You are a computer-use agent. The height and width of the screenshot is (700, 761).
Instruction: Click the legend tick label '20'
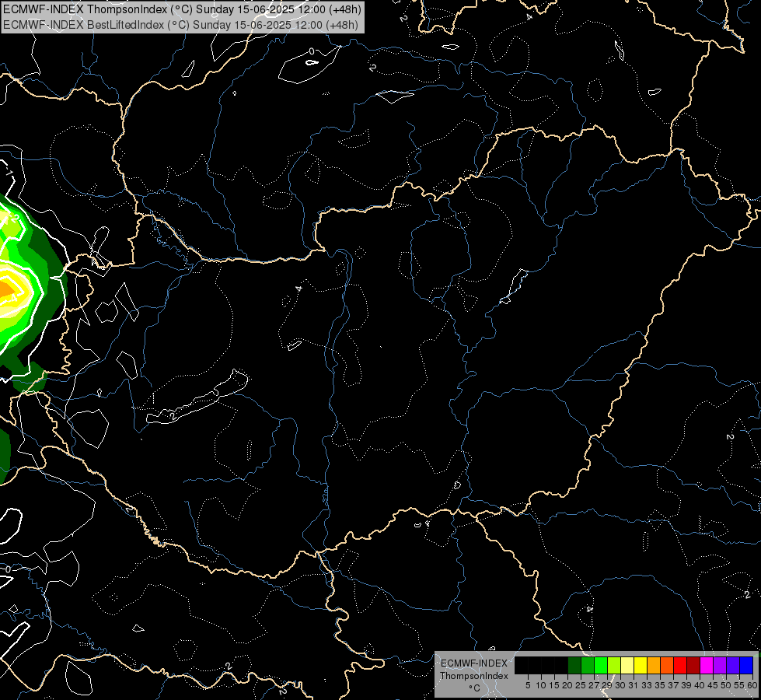(567, 685)
